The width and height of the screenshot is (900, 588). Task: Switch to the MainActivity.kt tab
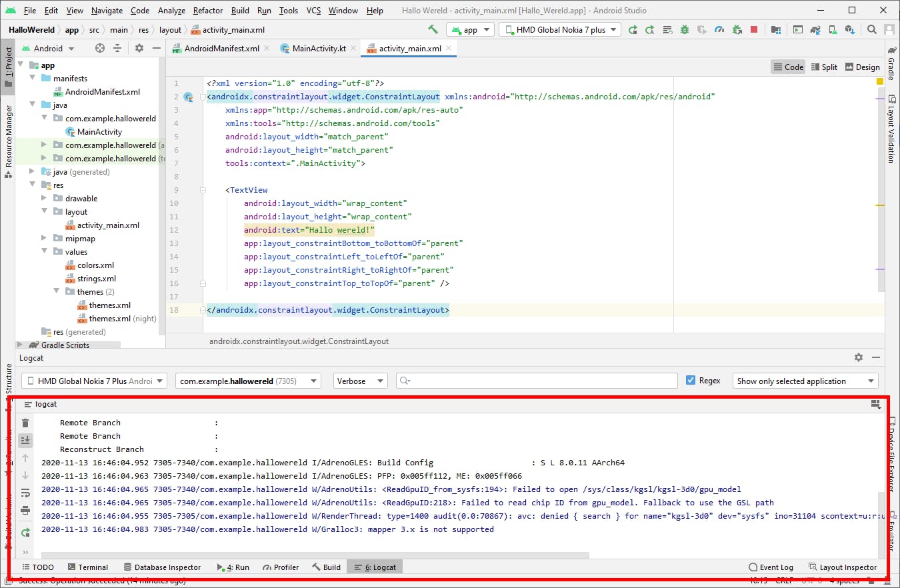click(319, 49)
